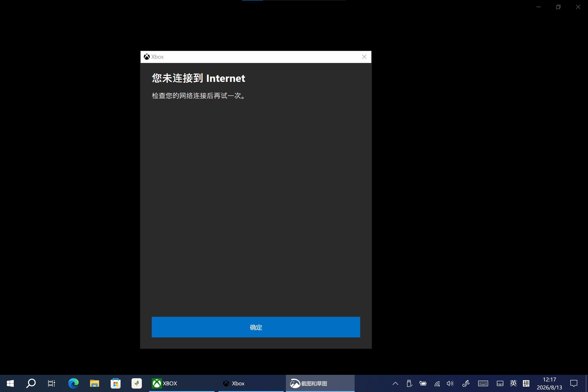Confirm with the 确定 button
Screen dimensions: 588x392
[x=256, y=327]
